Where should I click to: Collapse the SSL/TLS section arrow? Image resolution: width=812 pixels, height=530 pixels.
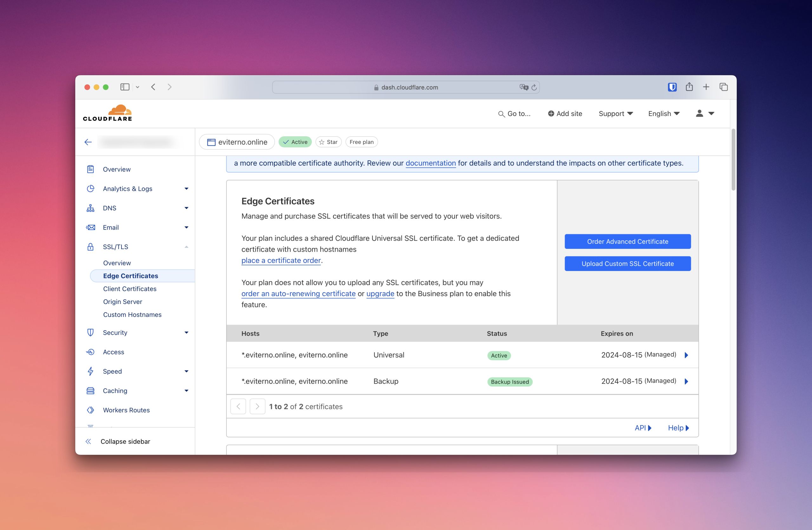186,247
